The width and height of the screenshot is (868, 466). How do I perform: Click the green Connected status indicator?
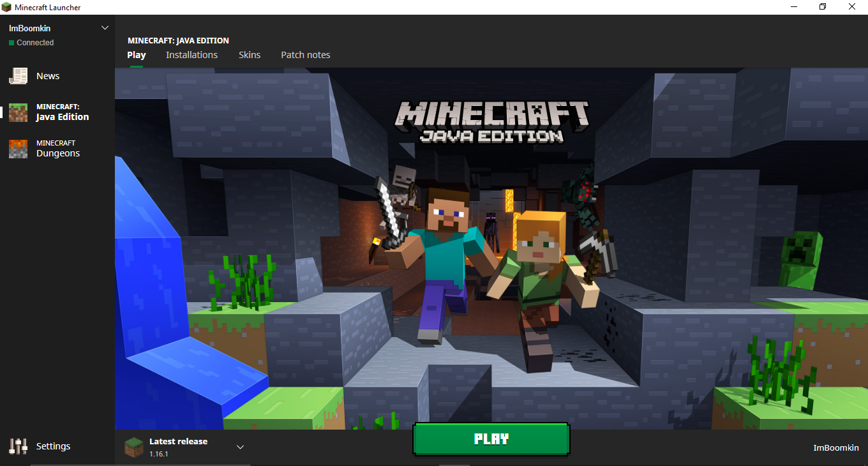pos(11,43)
